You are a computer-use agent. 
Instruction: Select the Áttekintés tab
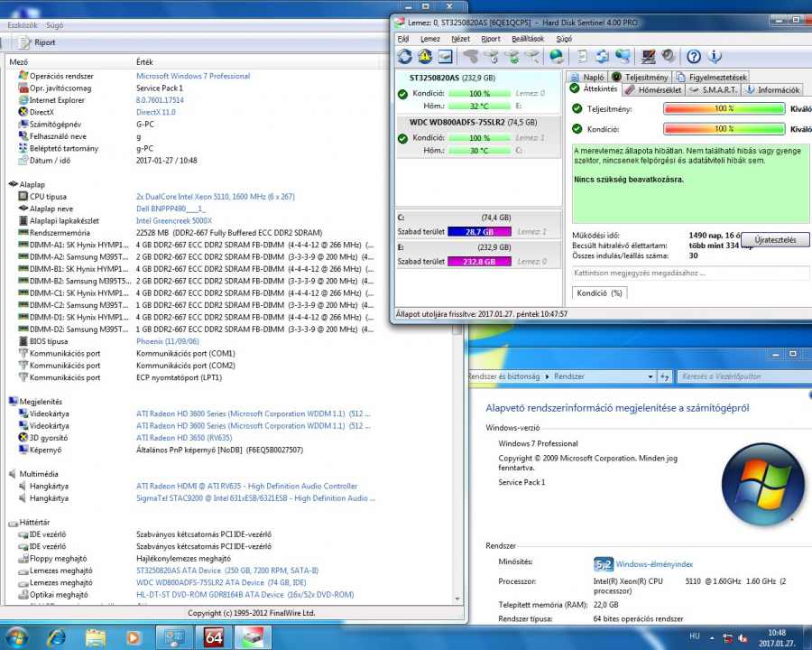tap(594, 88)
